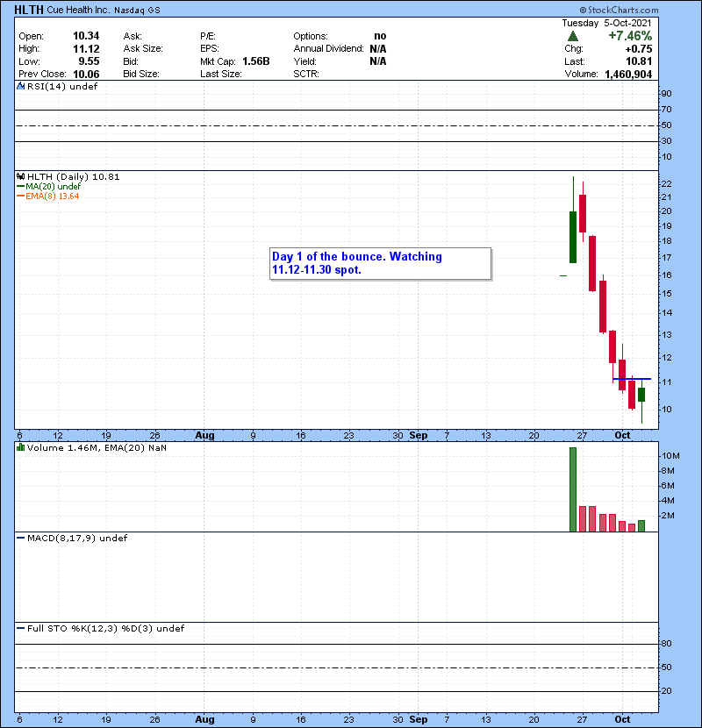Click the Open value 10.34
The width and height of the screenshot is (702, 728).
tap(86, 36)
